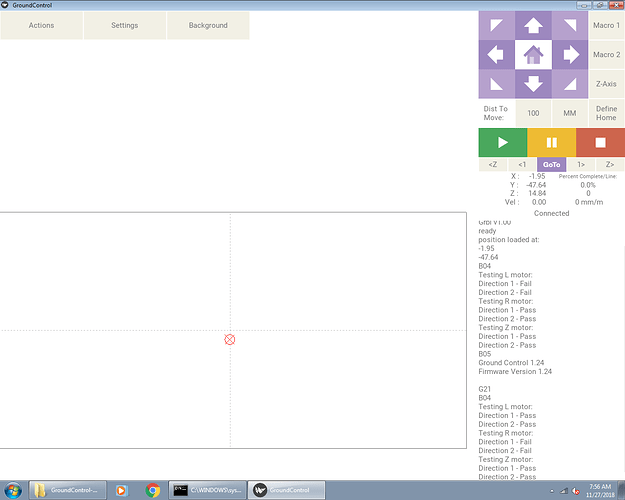Start the cut with green play button
This screenshot has height=500, width=625.
click(503, 142)
